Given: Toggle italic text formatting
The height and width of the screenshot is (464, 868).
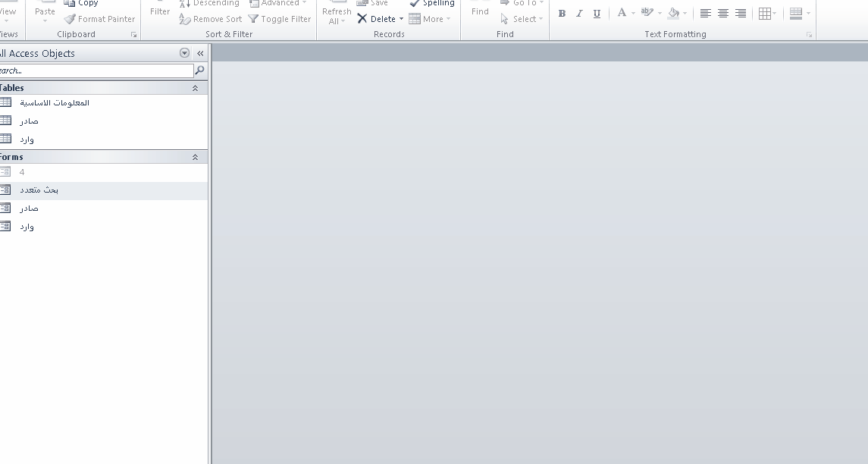Looking at the screenshot, I should coord(579,14).
